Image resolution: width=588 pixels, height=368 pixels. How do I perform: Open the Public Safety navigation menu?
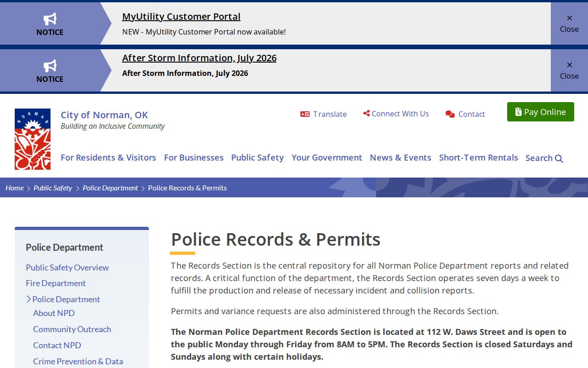(x=257, y=157)
